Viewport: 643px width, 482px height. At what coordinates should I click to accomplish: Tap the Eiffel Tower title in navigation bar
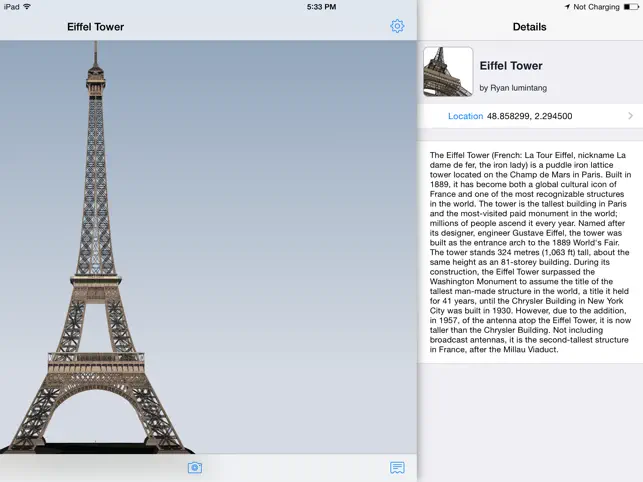point(96,27)
